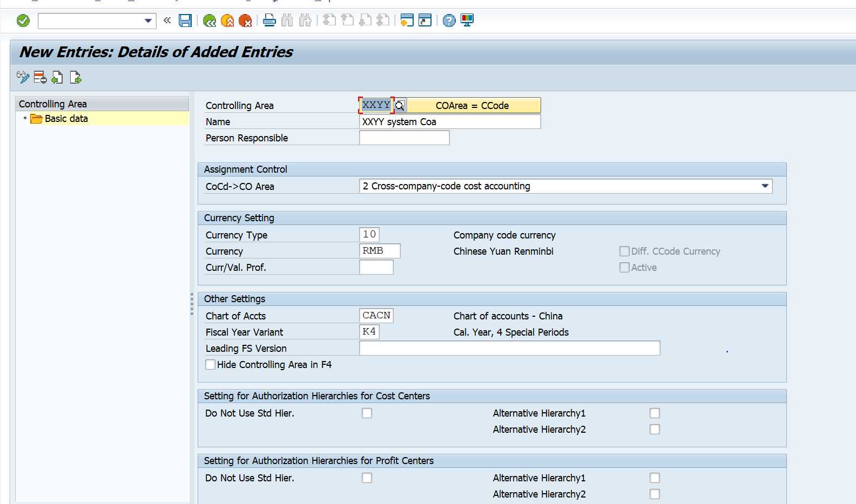This screenshot has width=856, height=504.
Task: Select Controlling Area node in the left tree
Action: tap(102, 104)
